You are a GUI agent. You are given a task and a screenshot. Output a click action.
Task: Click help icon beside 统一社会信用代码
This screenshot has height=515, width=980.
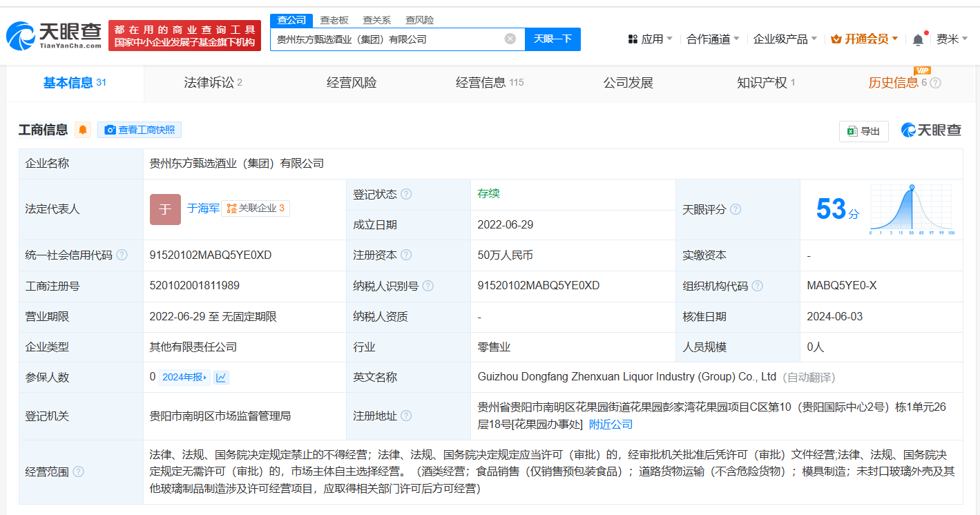pos(122,255)
